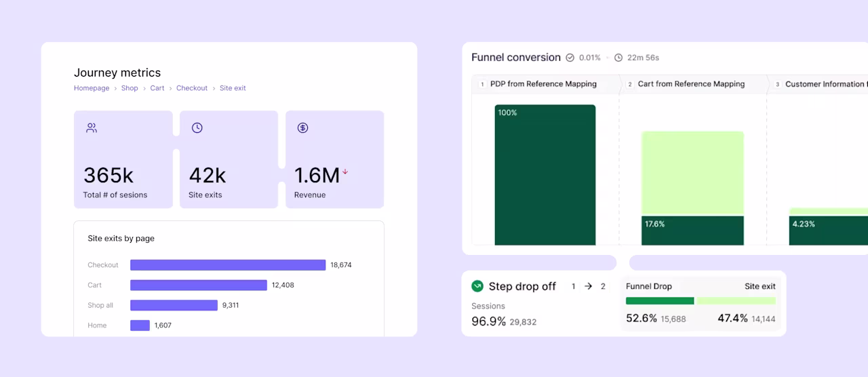
Task: Click the red down arrow beside 1.6M
Action: 345,172
